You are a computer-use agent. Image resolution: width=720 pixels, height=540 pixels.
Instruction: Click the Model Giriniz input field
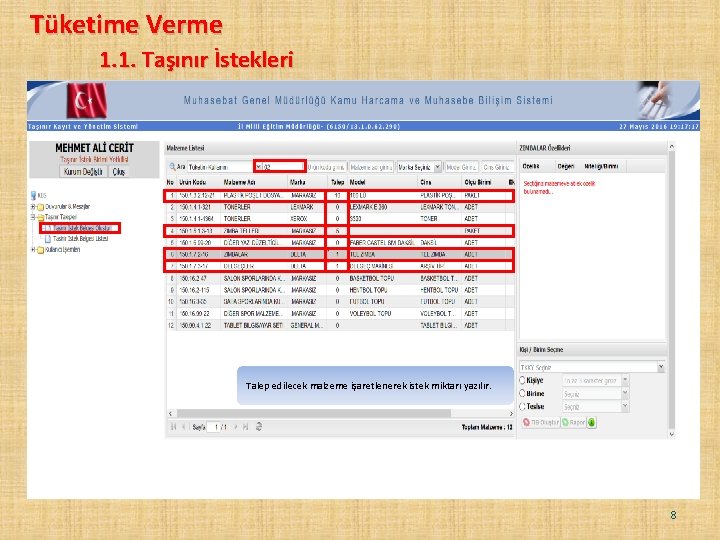pyautogui.click(x=461, y=168)
